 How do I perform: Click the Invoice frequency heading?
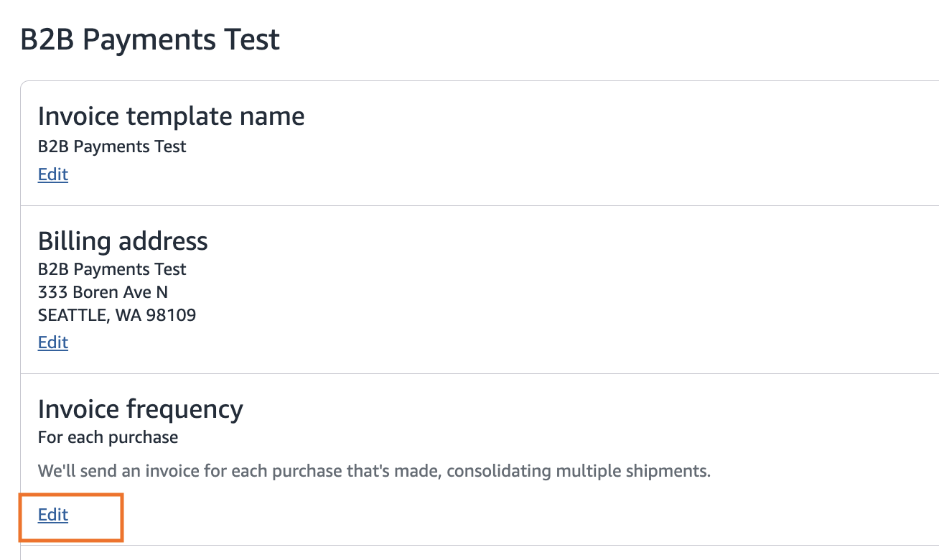coord(141,409)
